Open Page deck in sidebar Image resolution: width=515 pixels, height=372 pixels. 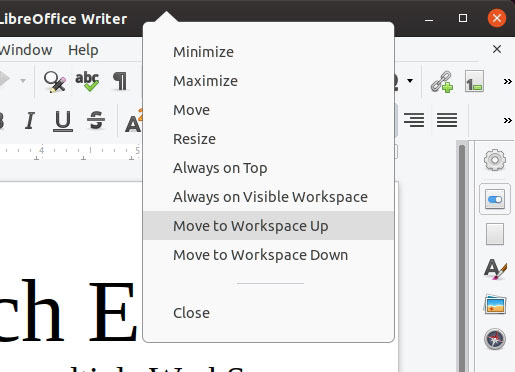495,234
